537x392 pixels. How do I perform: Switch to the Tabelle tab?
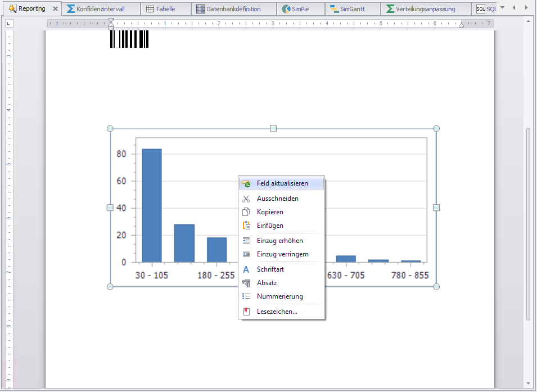coord(166,9)
